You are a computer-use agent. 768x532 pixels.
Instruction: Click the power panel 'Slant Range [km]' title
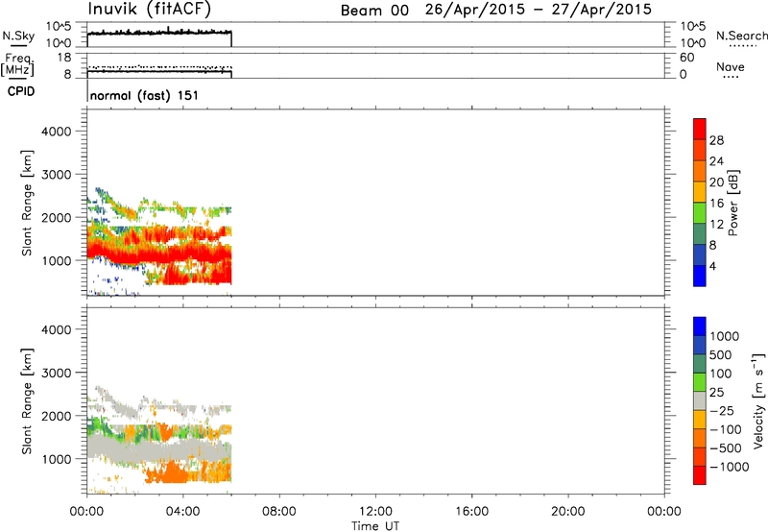[27, 203]
